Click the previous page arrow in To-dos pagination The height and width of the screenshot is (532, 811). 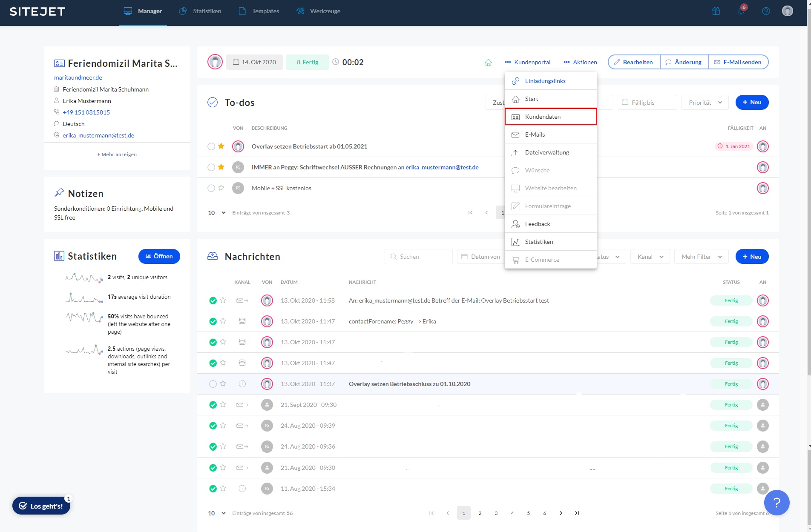point(486,213)
